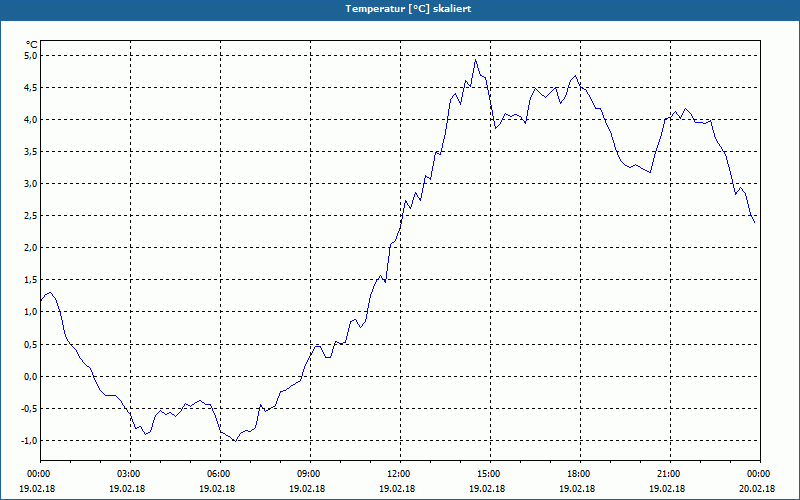Screen dimensions: 800x500
Task: Select the 0,5 y-axis label
Action: pos(31,344)
